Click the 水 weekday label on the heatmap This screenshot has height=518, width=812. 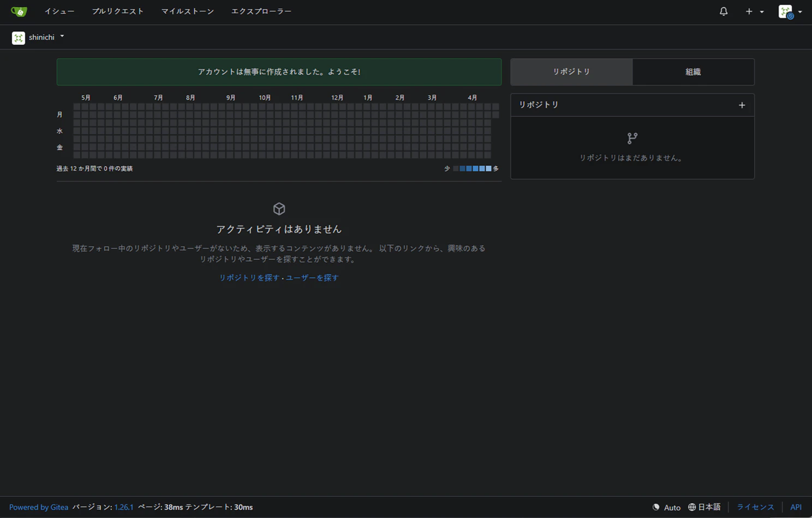(59, 131)
